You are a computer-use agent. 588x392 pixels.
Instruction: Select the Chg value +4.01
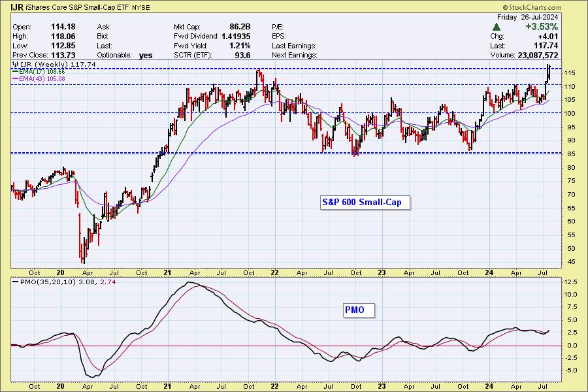[x=548, y=37]
